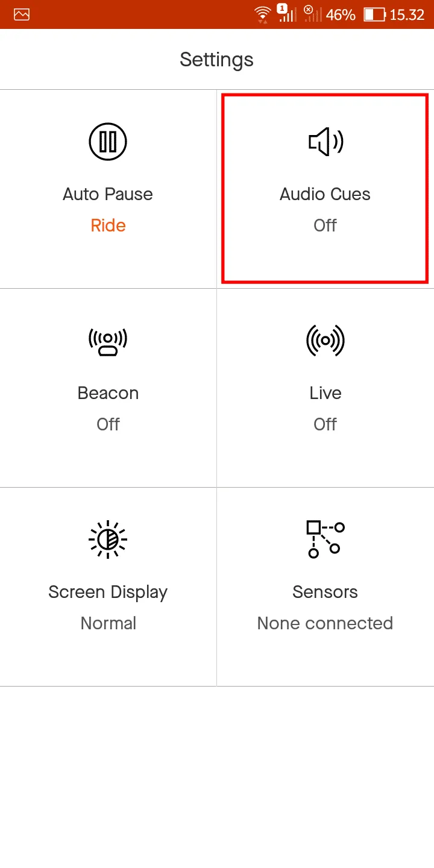This screenshot has height=868, width=434.
Task: Tap the Live signal rings icon
Action: pyautogui.click(x=325, y=341)
